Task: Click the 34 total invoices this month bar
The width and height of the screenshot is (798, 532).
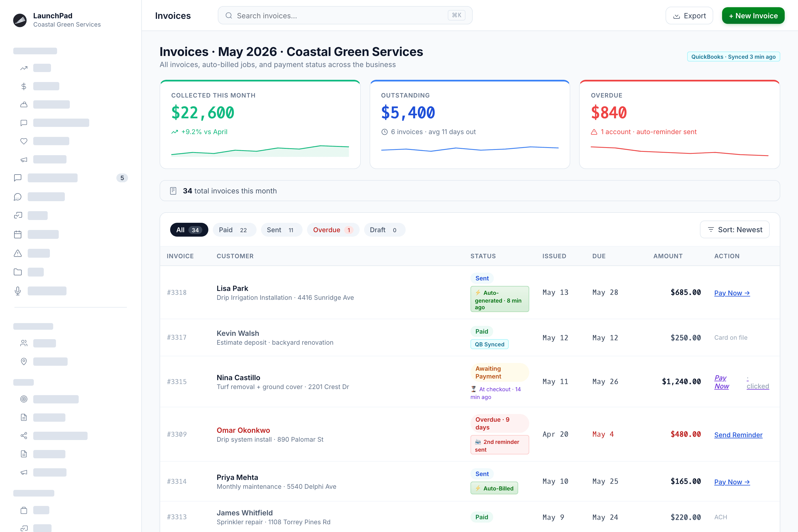Action: (x=470, y=191)
